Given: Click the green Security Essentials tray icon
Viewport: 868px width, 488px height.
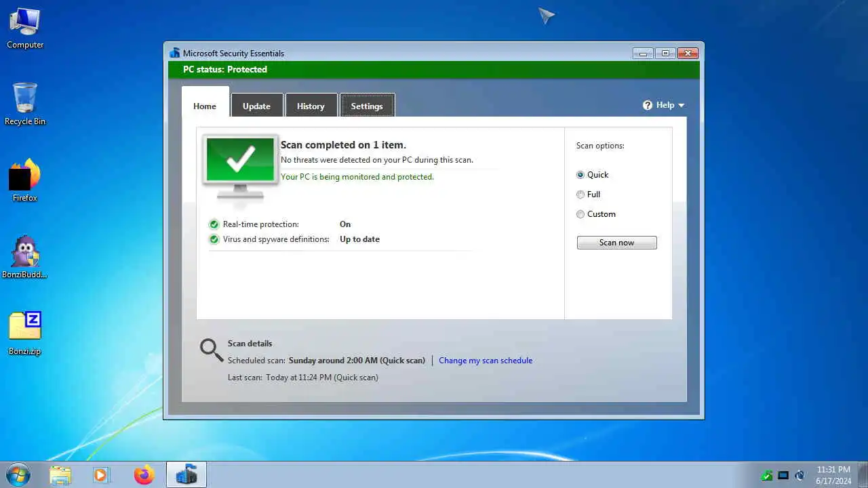Looking at the screenshot, I should (767, 475).
